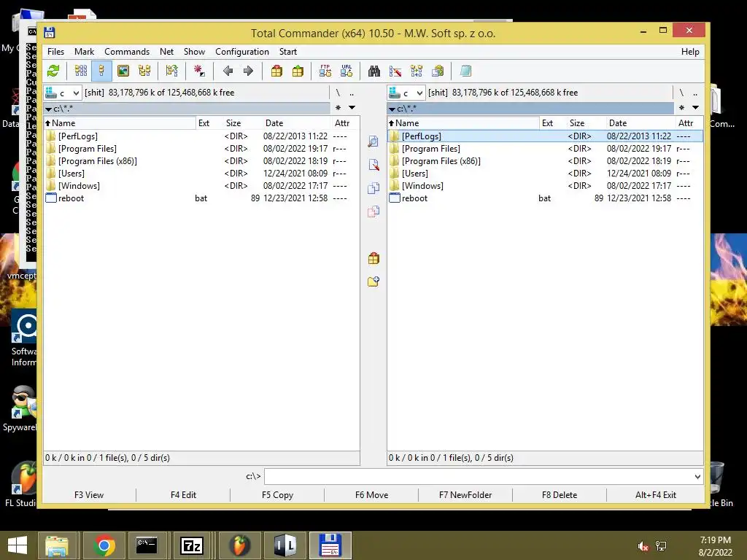Click the swap panels toolbar icon

(172, 71)
